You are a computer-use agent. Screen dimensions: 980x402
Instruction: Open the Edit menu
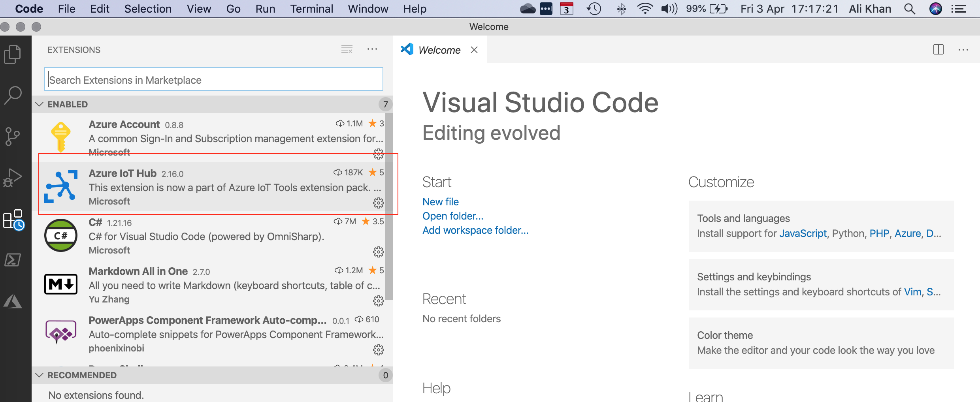100,9
